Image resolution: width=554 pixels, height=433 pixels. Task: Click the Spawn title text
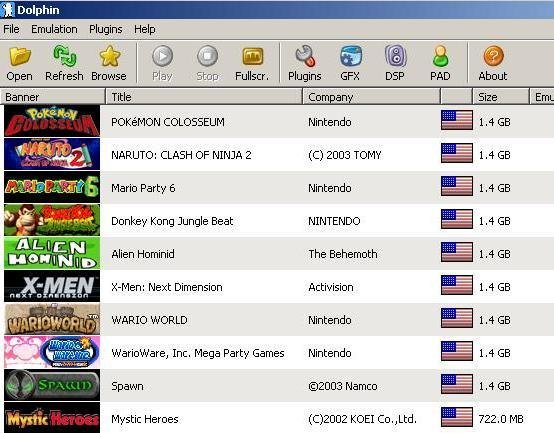(127, 386)
